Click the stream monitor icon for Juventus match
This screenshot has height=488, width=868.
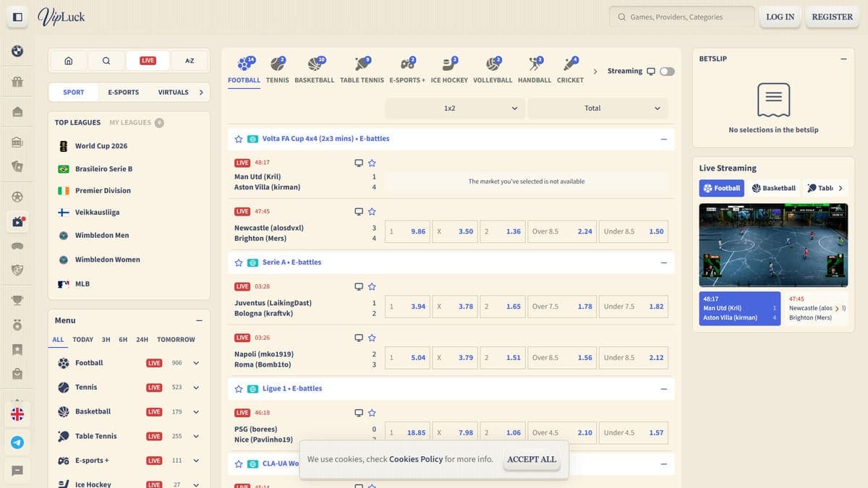click(x=359, y=286)
